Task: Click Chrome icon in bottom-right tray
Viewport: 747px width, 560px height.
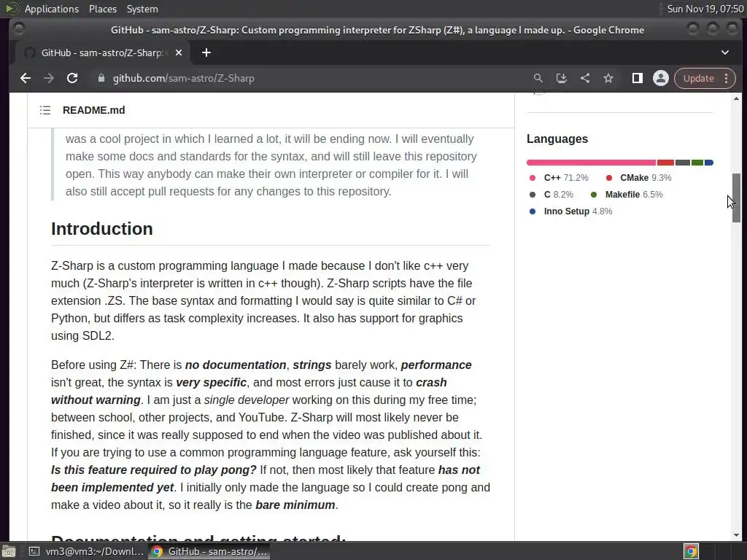Action: (x=691, y=551)
